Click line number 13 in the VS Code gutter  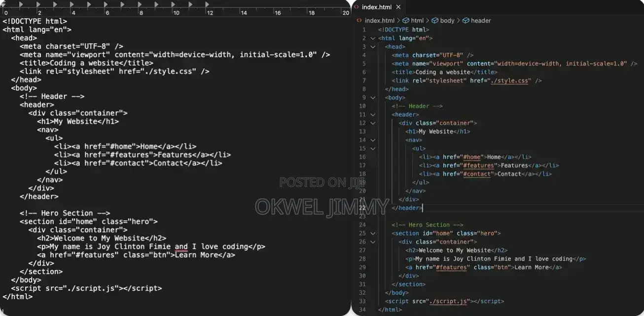[x=362, y=132]
